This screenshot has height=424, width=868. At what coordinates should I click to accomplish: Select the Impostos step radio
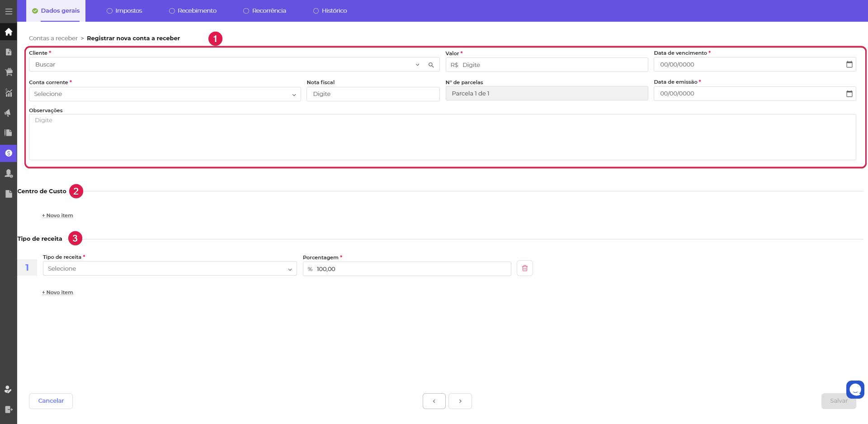click(x=109, y=11)
